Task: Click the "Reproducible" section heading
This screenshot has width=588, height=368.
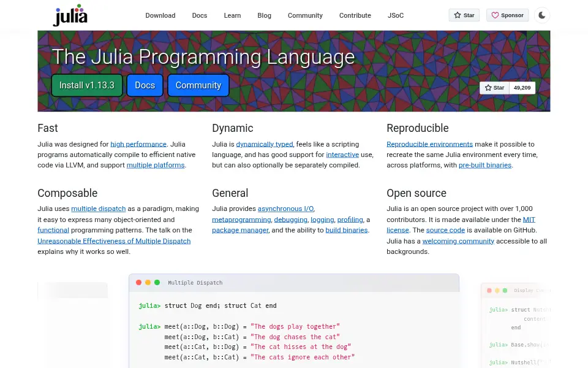Action: [417, 128]
